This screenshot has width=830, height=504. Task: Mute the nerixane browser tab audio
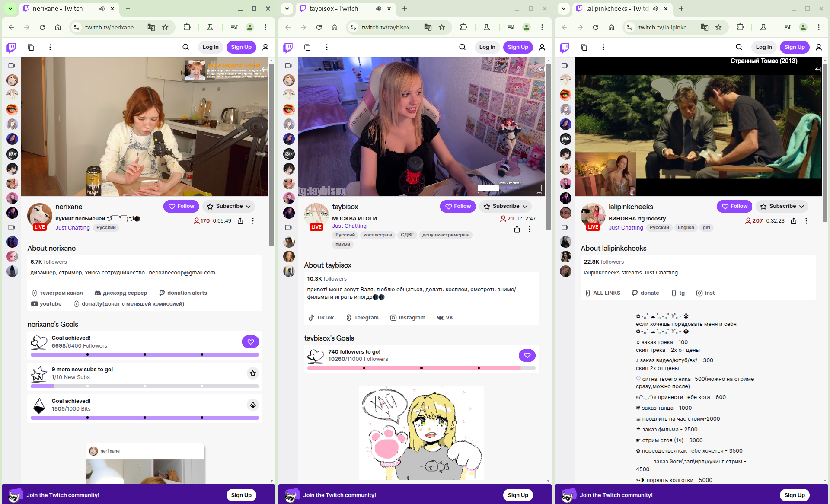(x=102, y=9)
